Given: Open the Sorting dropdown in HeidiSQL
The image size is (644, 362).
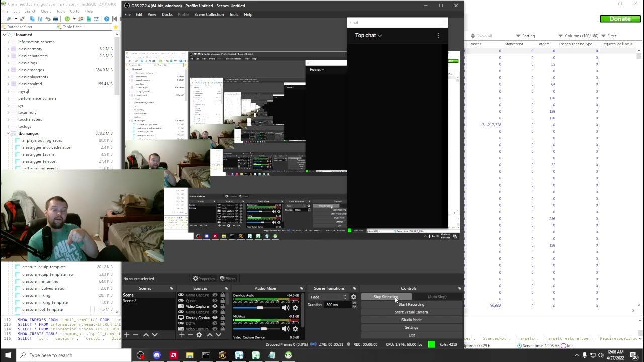Looking at the screenshot, I should click(525, 36).
